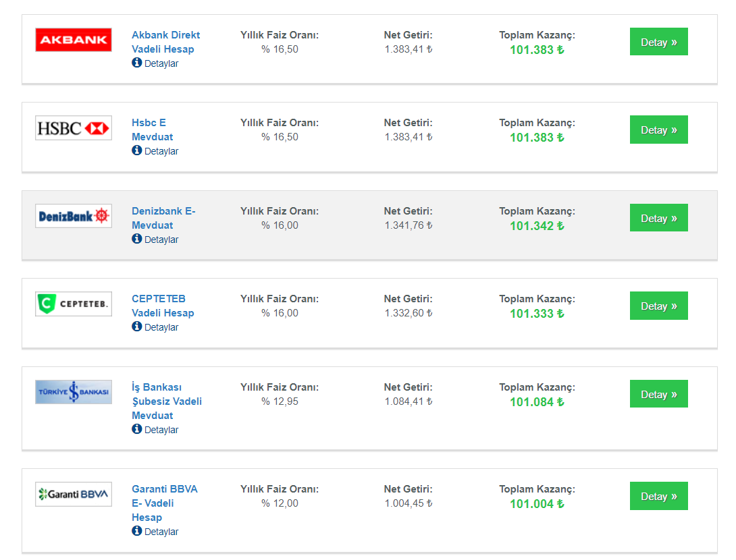
Task: Click the Akbank logo
Action: [x=73, y=40]
